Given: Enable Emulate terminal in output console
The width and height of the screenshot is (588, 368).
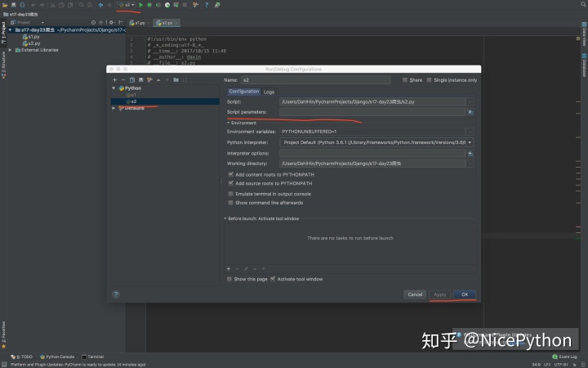Looking at the screenshot, I should (x=230, y=194).
